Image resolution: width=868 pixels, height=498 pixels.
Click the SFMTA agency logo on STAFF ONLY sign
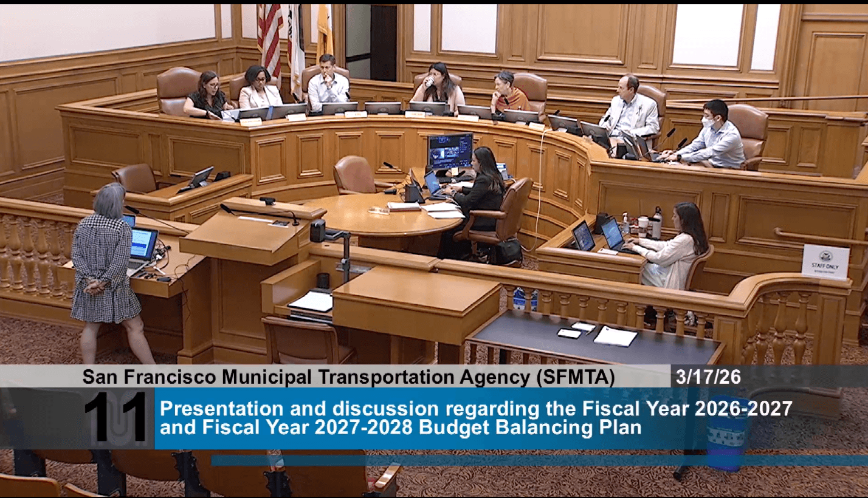(825, 256)
